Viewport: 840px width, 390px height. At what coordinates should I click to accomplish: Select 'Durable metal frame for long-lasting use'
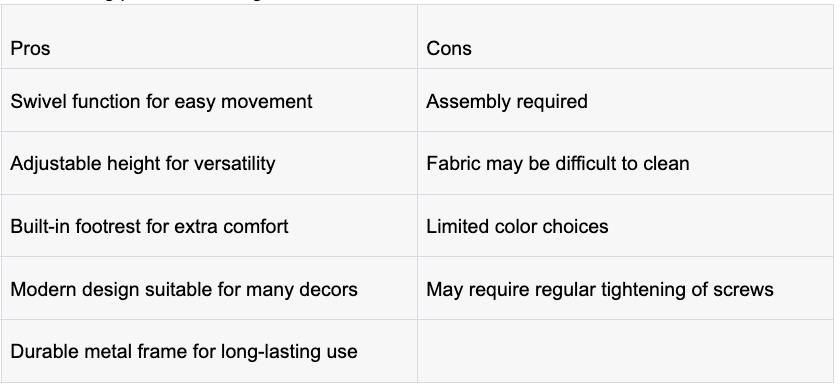click(184, 351)
